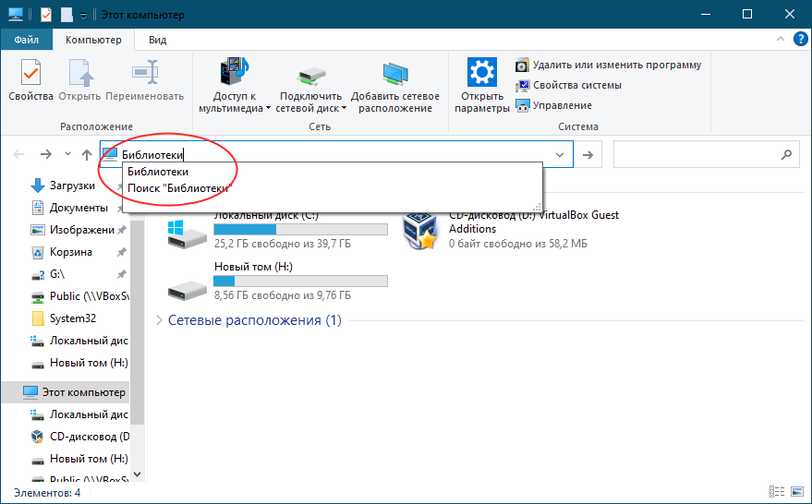Open the Вид ribbon tab

pyautogui.click(x=157, y=40)
